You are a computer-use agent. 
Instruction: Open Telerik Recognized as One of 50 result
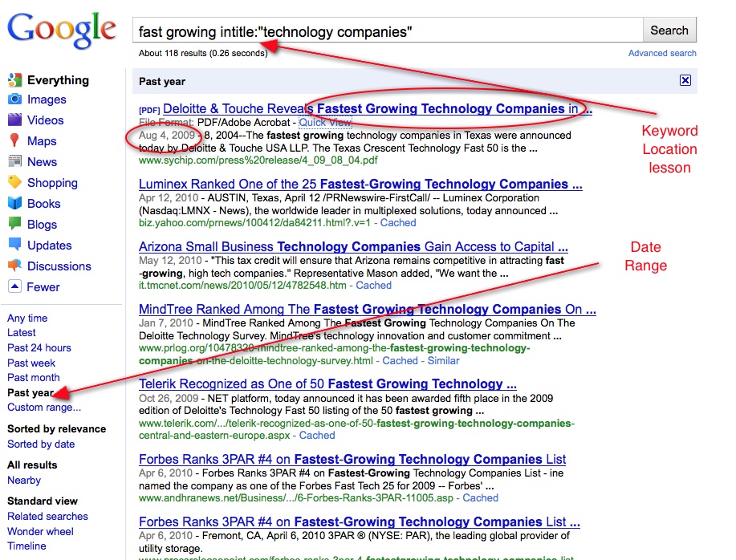pyautogui.click(x=327, y=384)
